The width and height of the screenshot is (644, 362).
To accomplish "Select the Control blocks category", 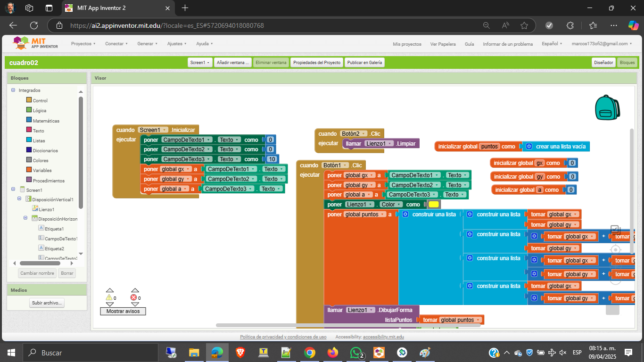I will click(x=40, y=100).
